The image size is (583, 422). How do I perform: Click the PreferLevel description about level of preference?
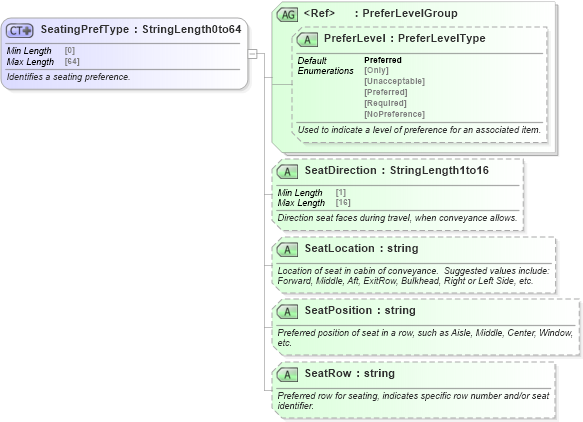[419, 130]
